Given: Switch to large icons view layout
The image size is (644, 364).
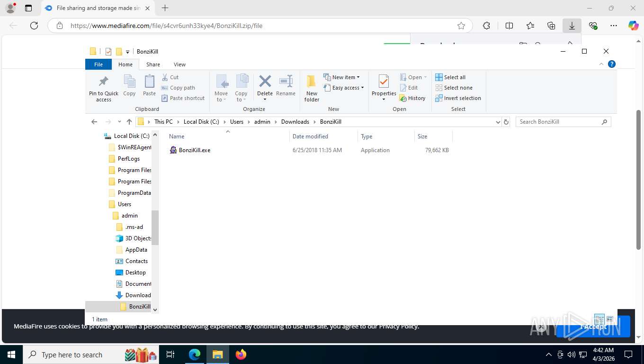Looking at the screenshot, I should coord(610,319).
